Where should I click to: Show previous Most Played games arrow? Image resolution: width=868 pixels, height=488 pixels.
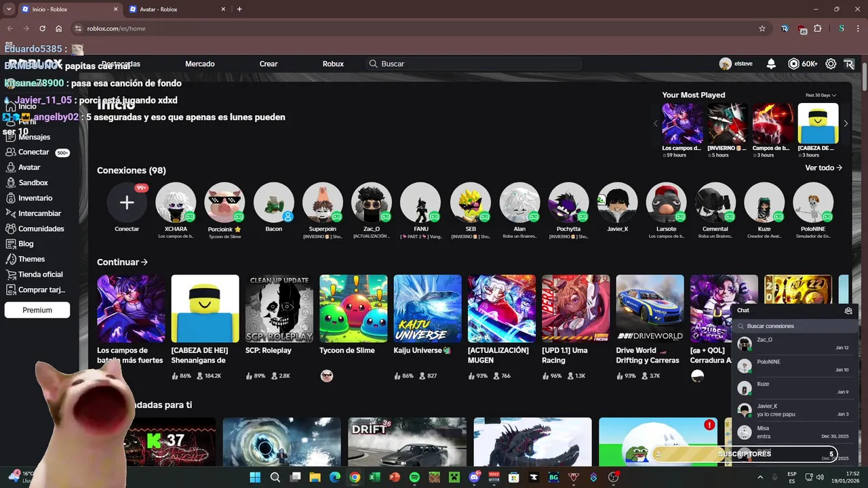[656, 123]
